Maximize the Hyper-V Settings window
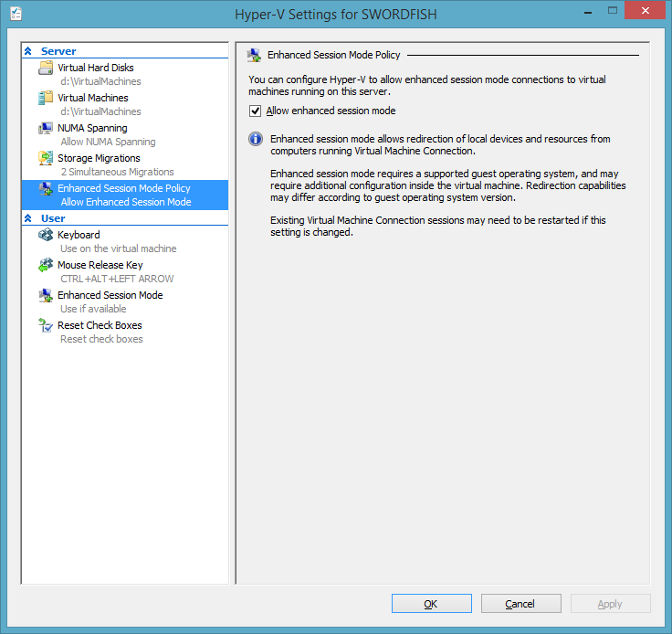This screenshot has width=672, height=634. (613, 11)
